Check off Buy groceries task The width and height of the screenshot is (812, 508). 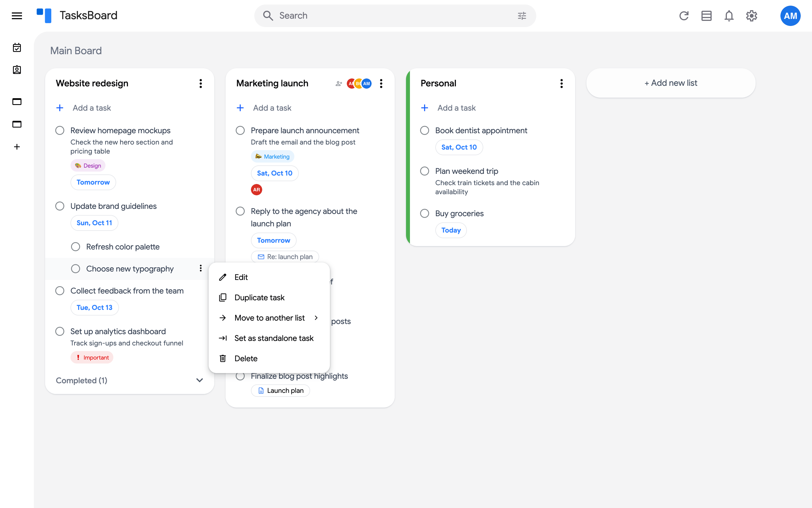point(424,213)
